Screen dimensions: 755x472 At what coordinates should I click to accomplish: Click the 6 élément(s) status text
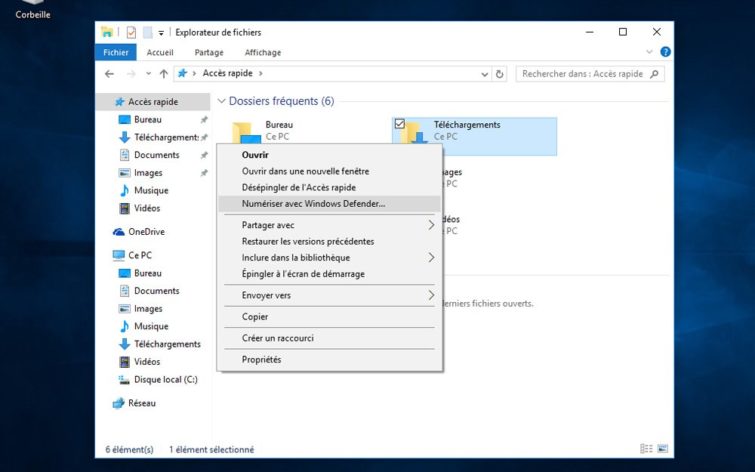click(x=129, y=450)
